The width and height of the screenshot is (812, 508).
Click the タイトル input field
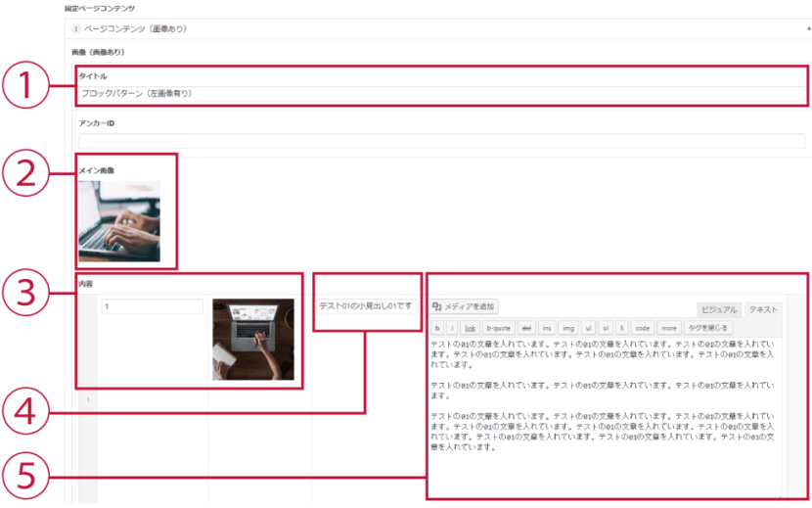[442, 94]
